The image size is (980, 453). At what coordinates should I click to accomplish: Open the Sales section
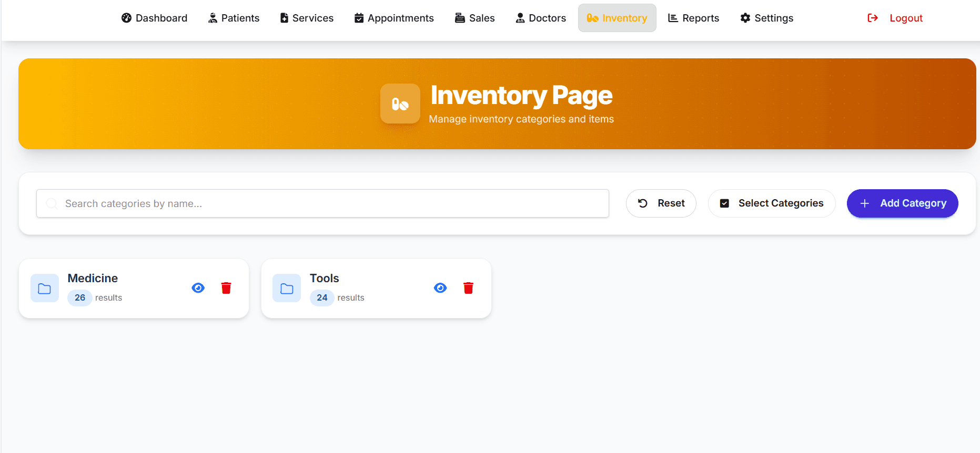[474, 18]
